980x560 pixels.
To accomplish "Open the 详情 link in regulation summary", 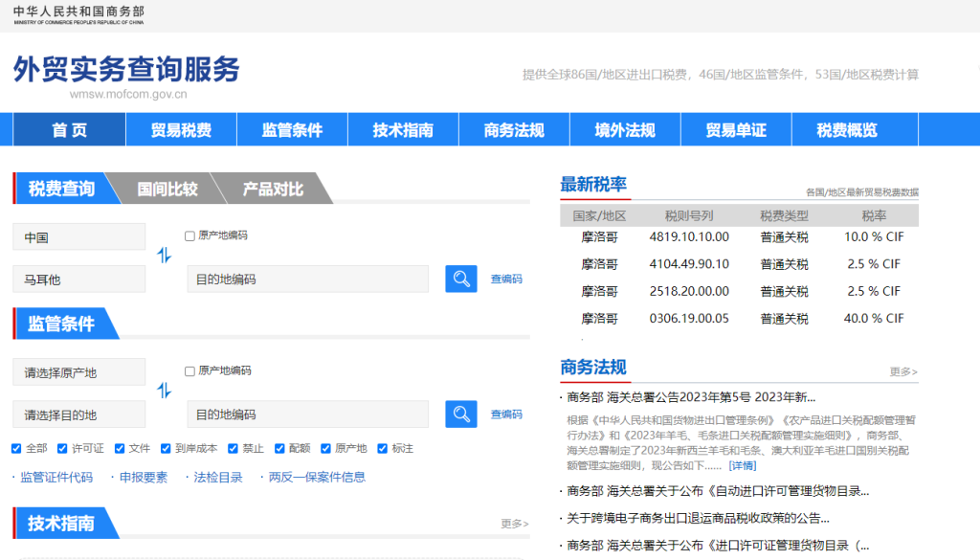I will click(743, 465).
